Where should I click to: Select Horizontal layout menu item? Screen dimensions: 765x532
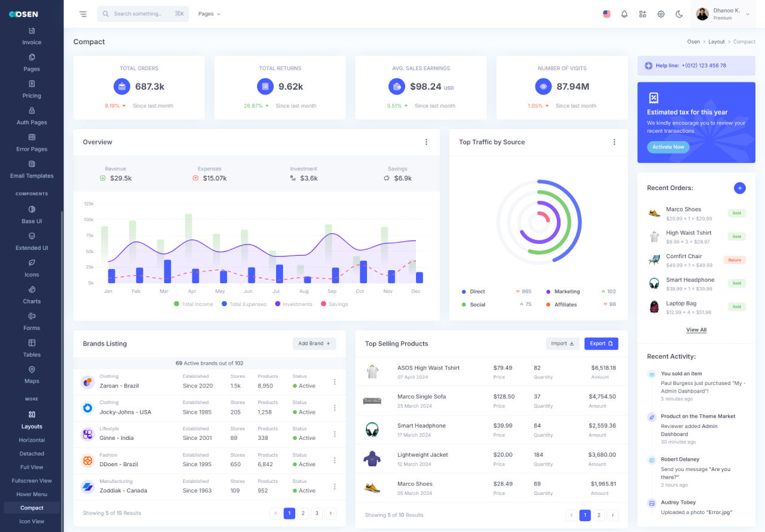coord(32,440)
